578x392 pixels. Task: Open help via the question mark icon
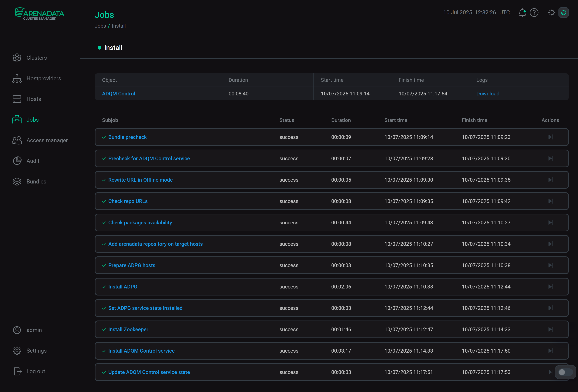coord(534,12)
